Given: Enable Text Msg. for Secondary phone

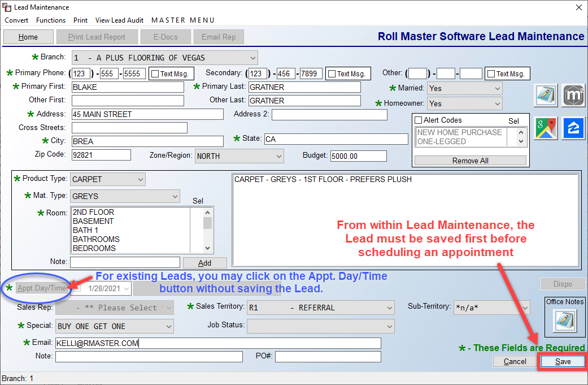Looking at the screenshot, I should point(332,74).
